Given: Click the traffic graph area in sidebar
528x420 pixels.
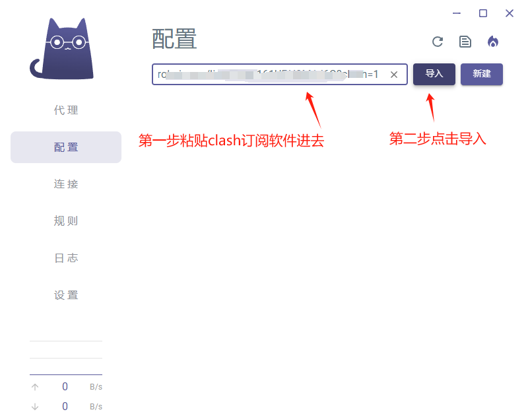Looking at the screenshot, I should click(x=66, y=358).
